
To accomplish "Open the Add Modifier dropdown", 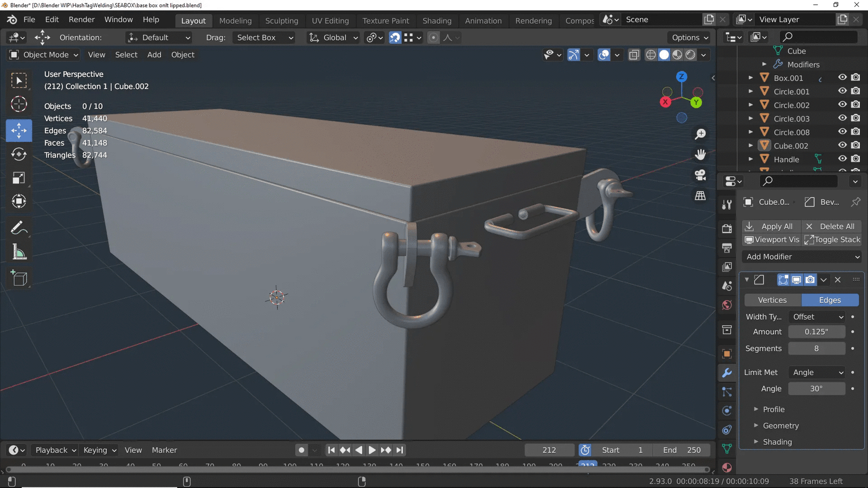I will click(802, 257).
